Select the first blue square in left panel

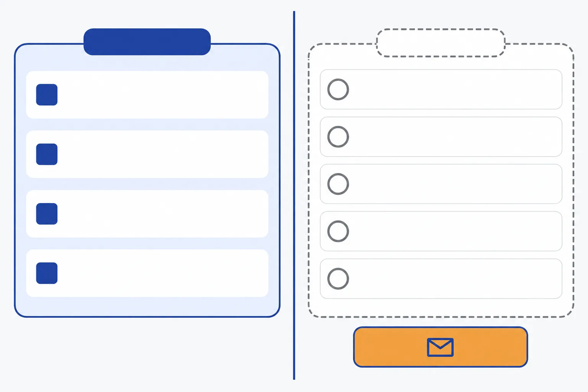pyautogui.click(x=47, y=95)
